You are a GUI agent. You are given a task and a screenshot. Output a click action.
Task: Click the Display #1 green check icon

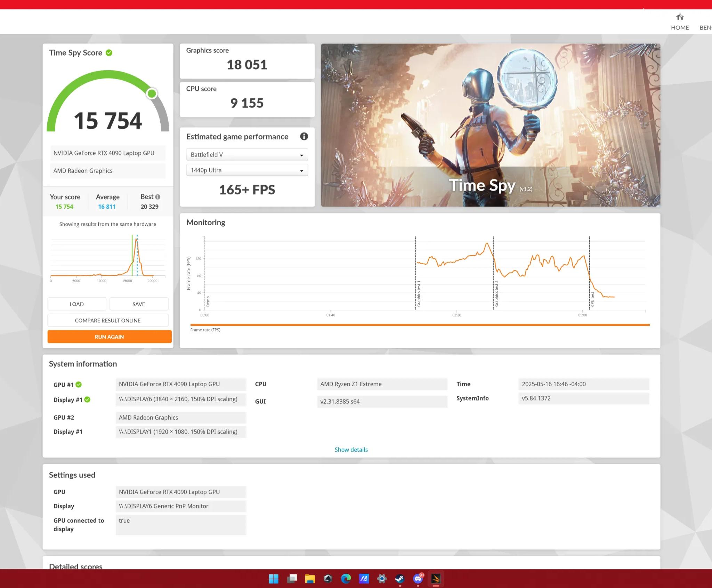87,400
